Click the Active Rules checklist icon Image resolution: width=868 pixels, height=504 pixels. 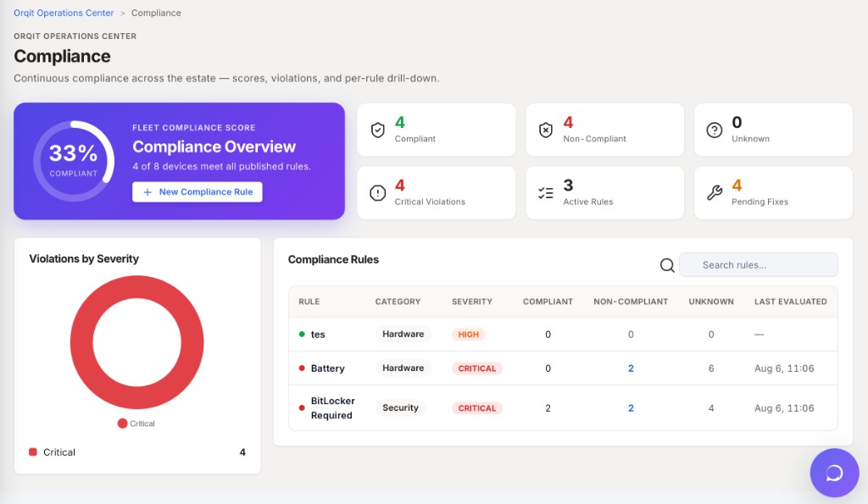(x=546, y=193)
